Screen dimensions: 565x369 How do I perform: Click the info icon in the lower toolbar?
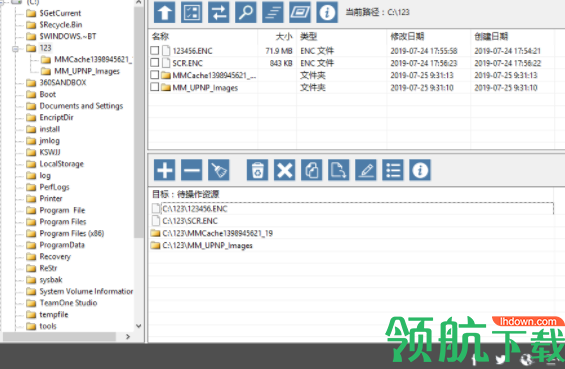click(420, 170)
